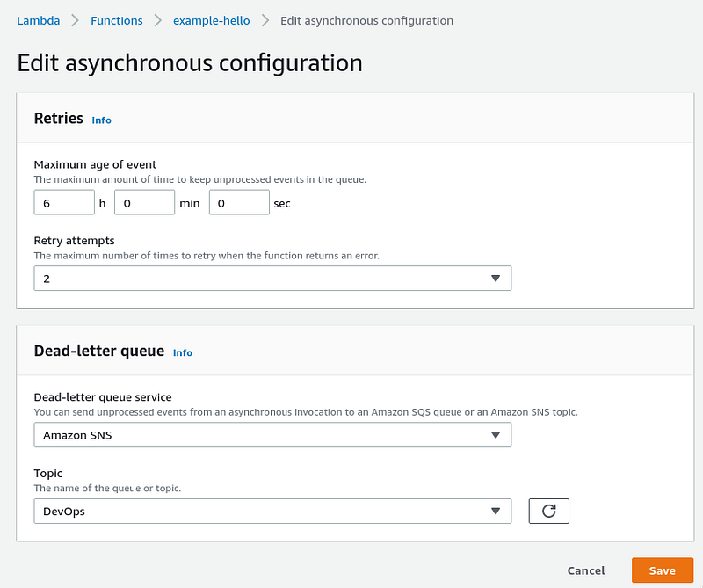The width and height of the screenshot is (703, 588).
Task: Click the refresh topics icon button
Action: (548, 511)
